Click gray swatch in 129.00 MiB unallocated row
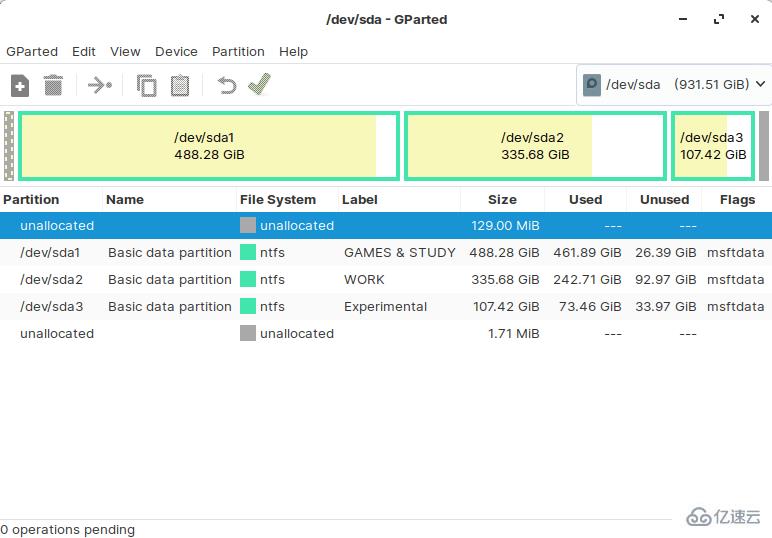 tap(248, 225)
